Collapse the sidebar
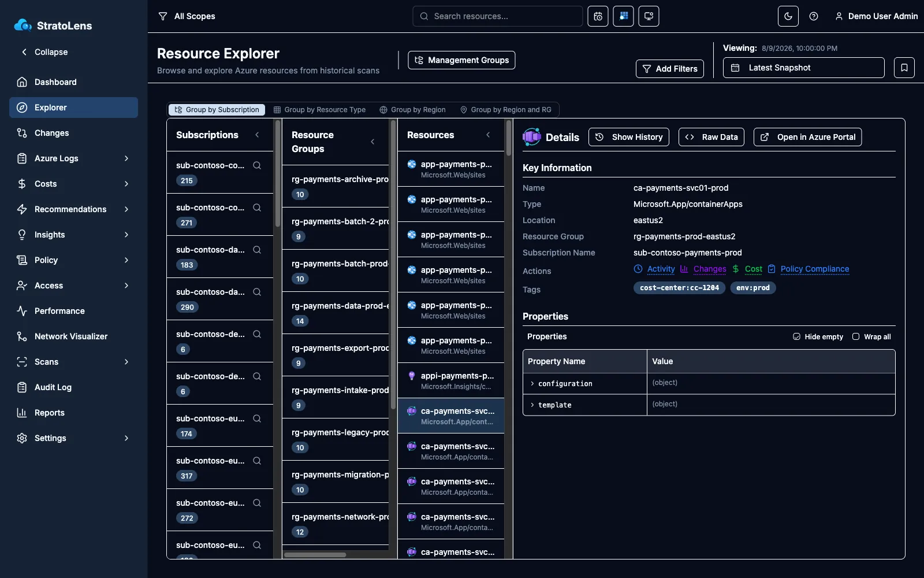Image resolution: width=924 pixels, height=578 pixels. (44, 52)
